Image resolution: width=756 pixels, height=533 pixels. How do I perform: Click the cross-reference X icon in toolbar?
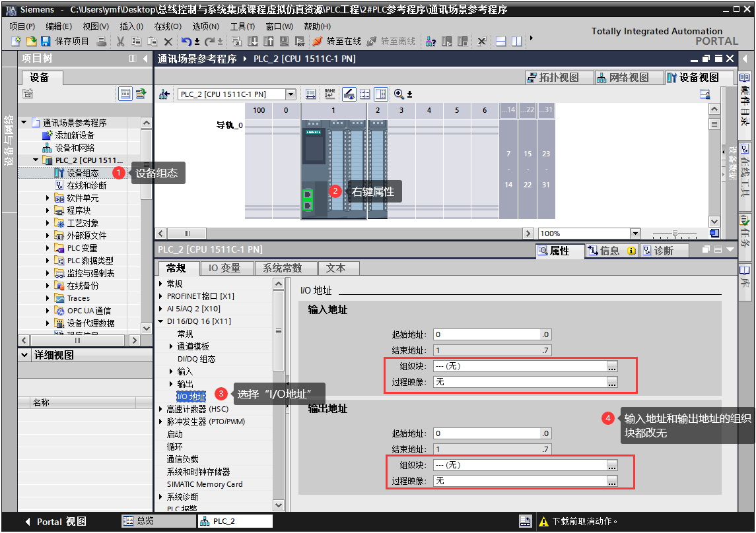click(481, 42)
